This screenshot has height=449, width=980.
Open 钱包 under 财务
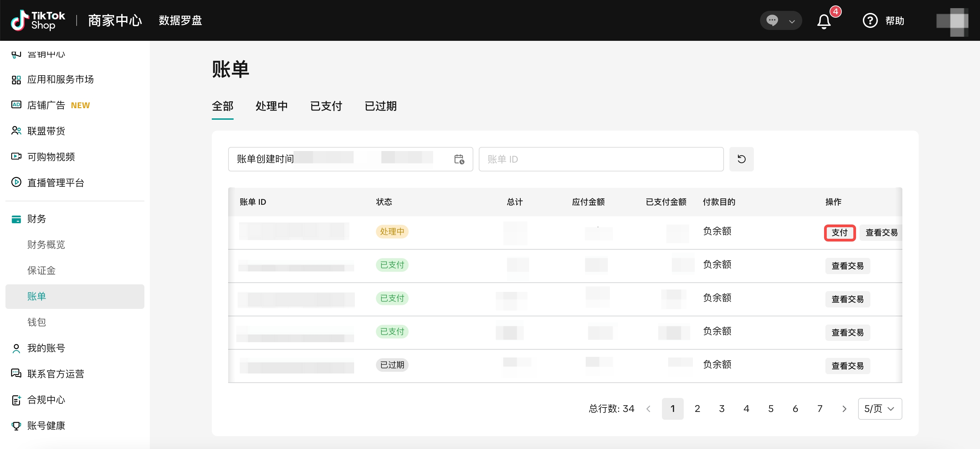pyautogui.click(x=36, y=322)
